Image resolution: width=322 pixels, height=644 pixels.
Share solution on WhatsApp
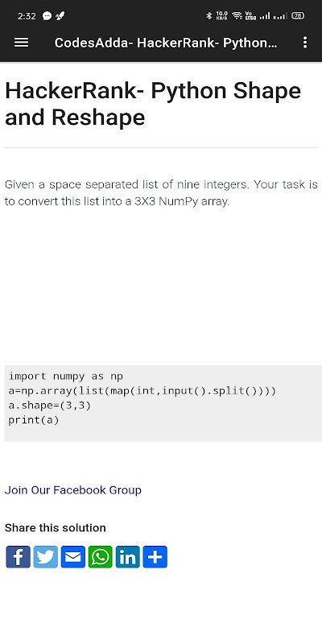click(x=100, y=557)
